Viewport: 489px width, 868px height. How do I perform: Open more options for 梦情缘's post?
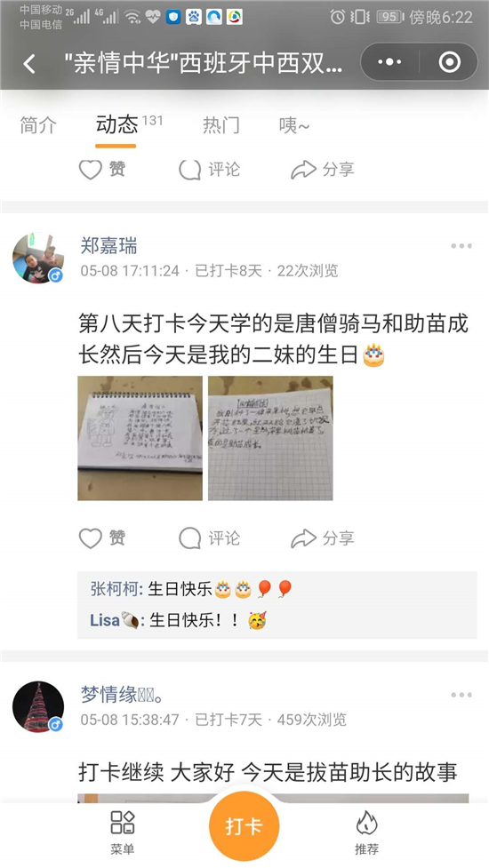(x=461, y=695)
